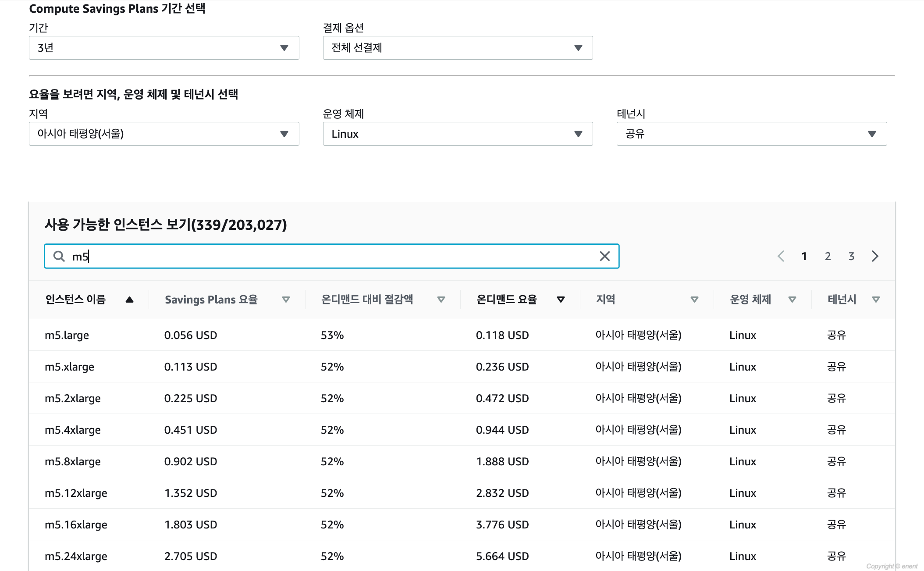Viewport: 924px width, 571px height.
Task: Clear the m5 search text with X icon
Action: coord(604,256)
